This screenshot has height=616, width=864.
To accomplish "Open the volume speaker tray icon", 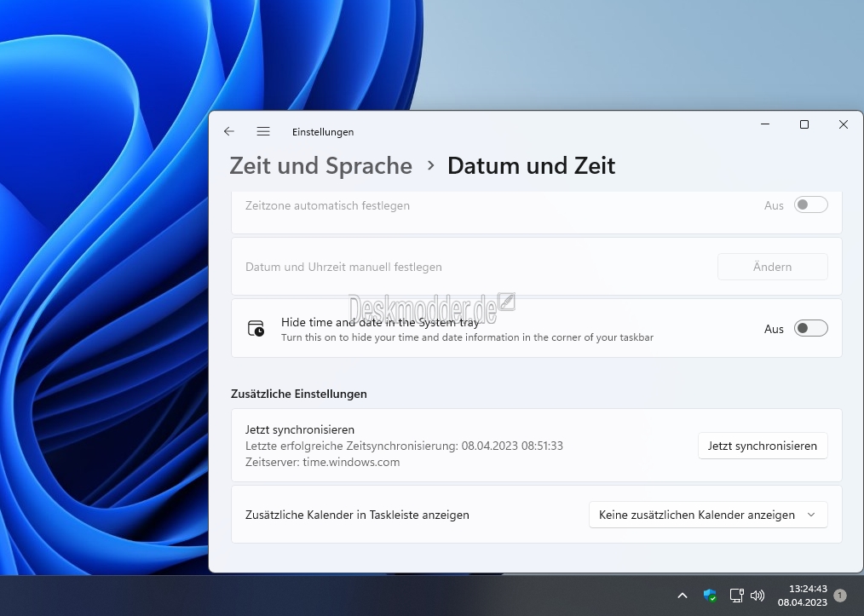I will coord(757,595).
